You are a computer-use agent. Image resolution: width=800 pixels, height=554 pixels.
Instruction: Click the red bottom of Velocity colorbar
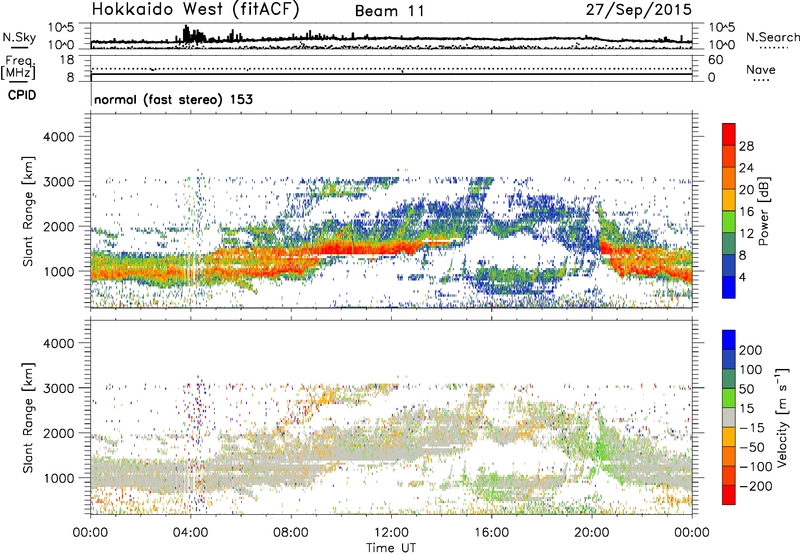(x=729, y=495)
